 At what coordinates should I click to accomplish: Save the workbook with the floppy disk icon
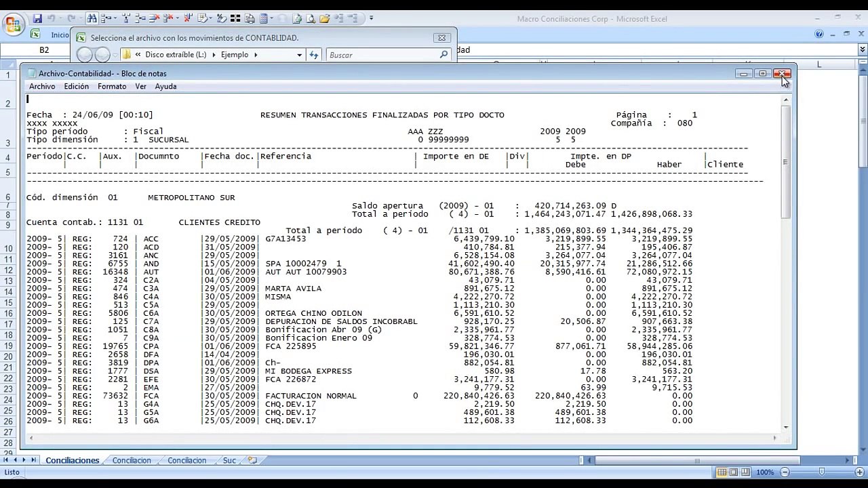(x=37, y=19)
